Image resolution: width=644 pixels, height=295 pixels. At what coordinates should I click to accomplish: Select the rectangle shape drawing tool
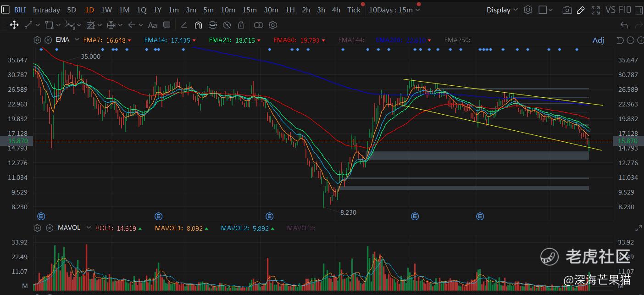(x=49, y=25)
